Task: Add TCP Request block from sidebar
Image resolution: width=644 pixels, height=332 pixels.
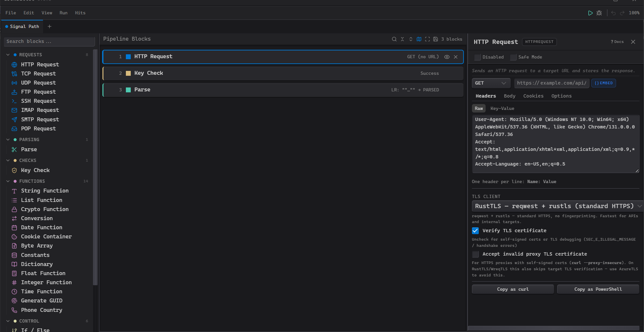Action: click(38, 73)
